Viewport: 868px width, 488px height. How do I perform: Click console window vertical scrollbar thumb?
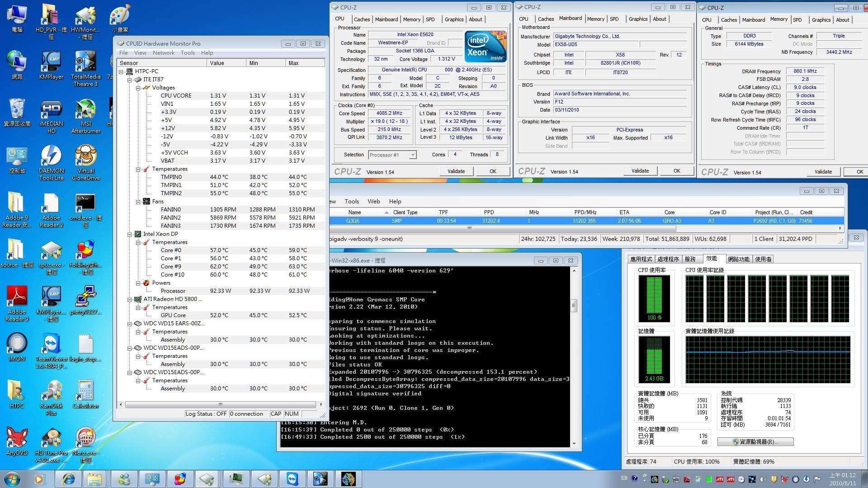tap(574, 305)
